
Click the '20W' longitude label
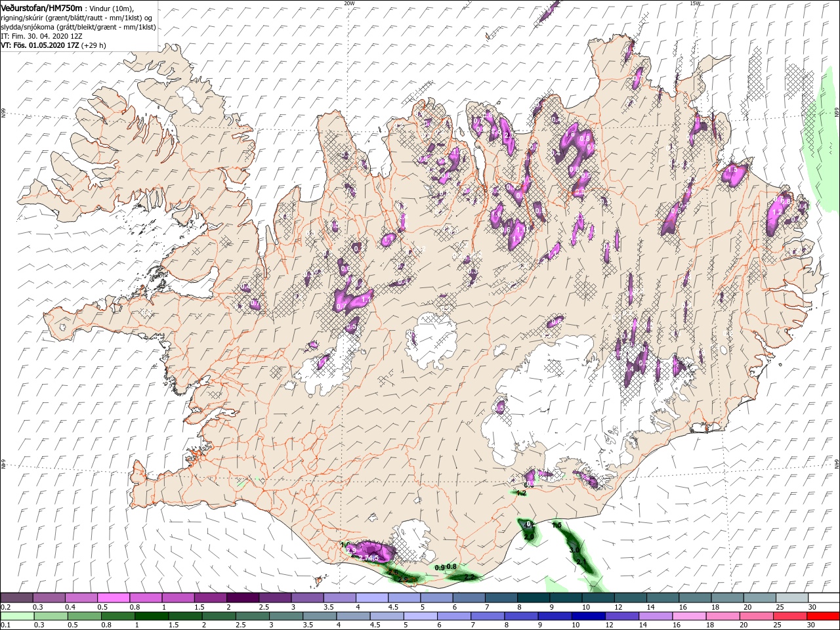349,3
